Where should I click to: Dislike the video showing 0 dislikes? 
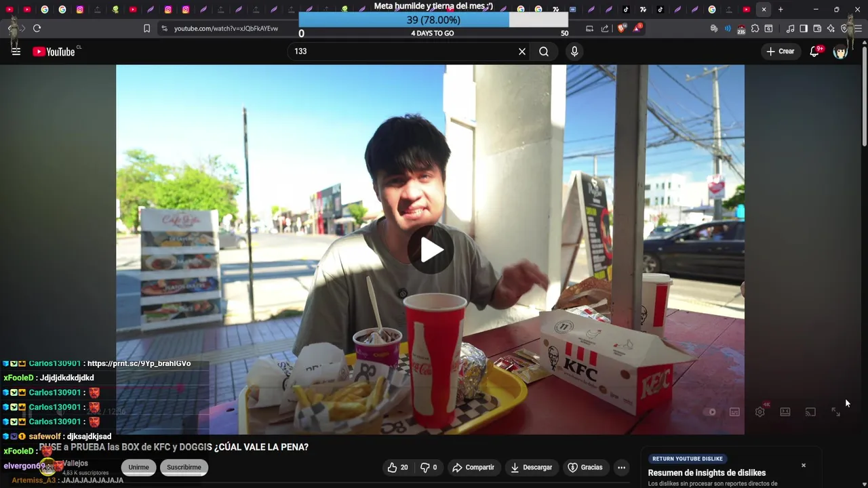(x=429, y=468)
